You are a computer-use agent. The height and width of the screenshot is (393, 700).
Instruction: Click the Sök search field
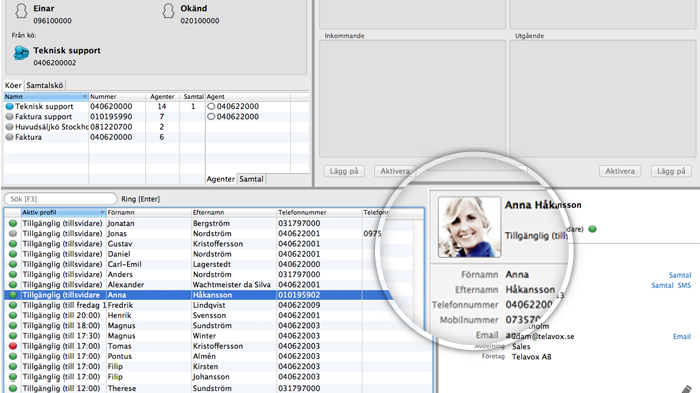(60, 199)
